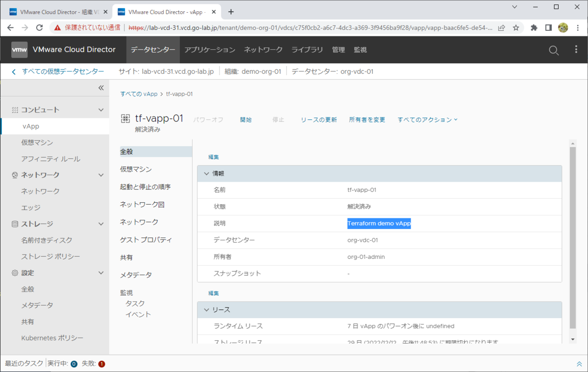Open the ネットワーク top menu
The image size is (588, 372).
coord(263,50)
